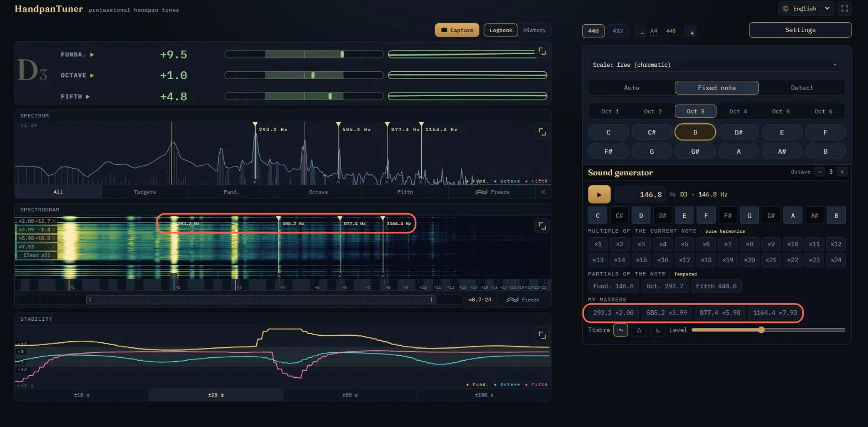Decrease A4 reference pitch with minus
Screen dimensions: 868x427
click(x=642, y=32)
